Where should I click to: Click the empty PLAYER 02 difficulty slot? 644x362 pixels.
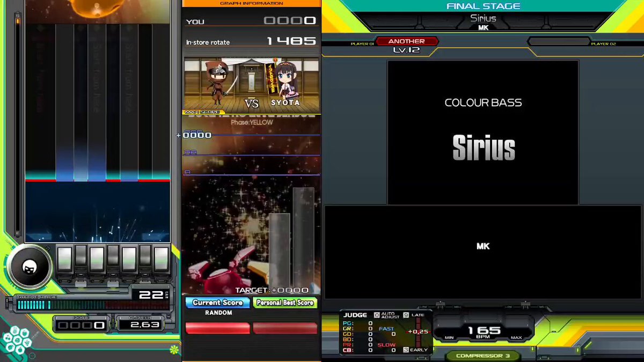point(558,41)
